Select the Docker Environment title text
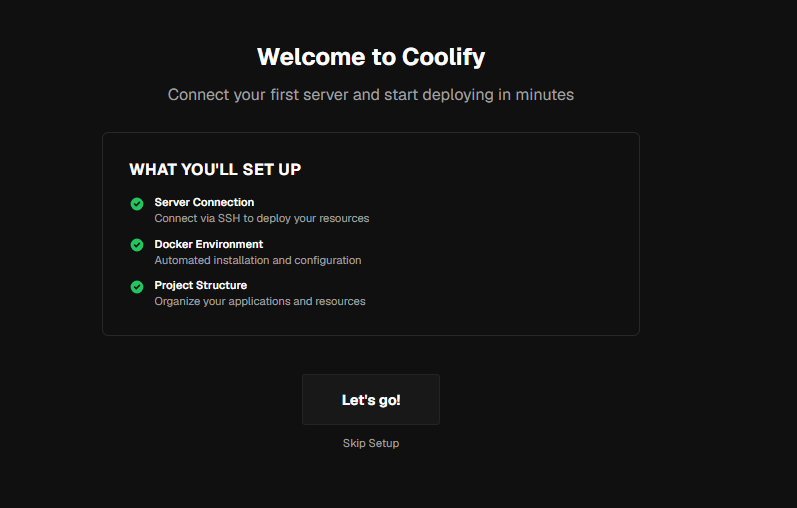This screenshot has width=797, height=508. (x=209, y=244)
